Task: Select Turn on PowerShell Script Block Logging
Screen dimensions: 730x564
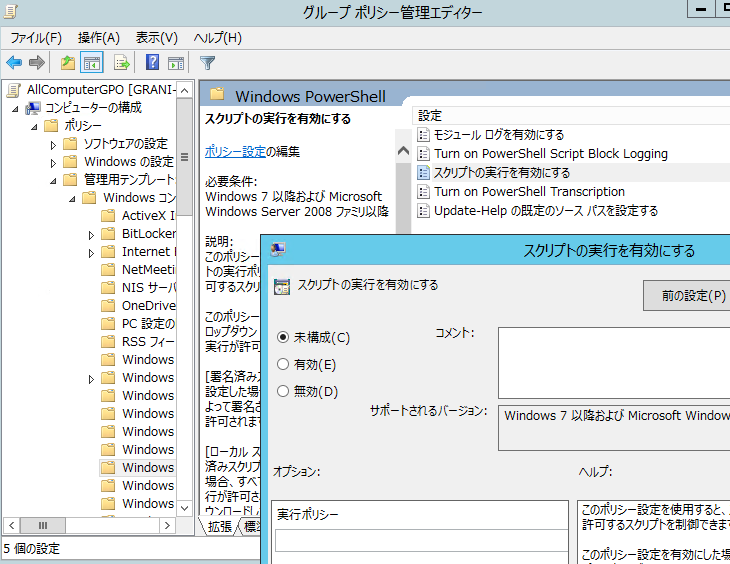Action: (551, 154)
